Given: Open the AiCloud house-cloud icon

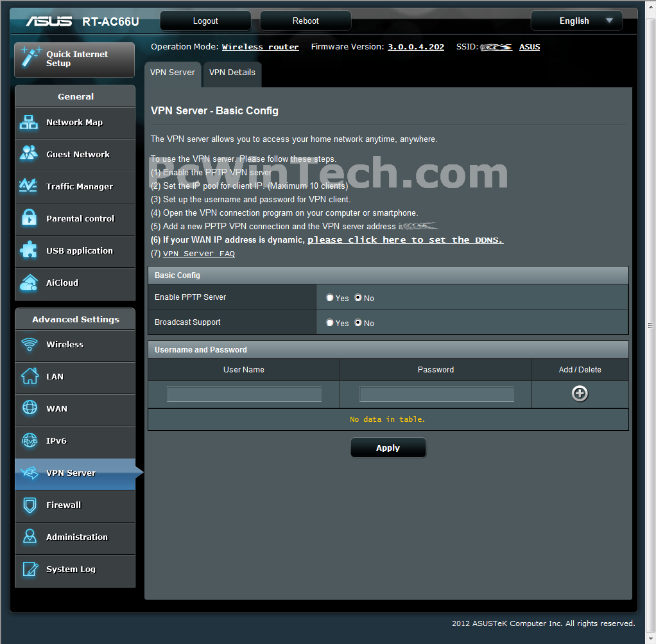Looking at the screenshot, I should [29, 283].
